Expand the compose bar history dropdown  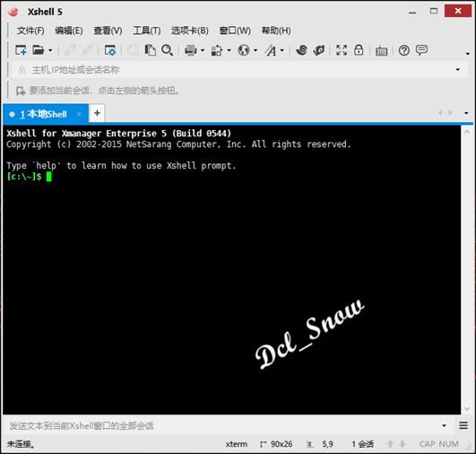pos(444,426)
